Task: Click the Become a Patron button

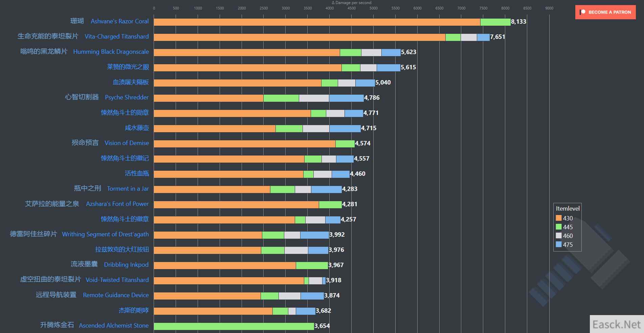Action: [x=605, y=12]
